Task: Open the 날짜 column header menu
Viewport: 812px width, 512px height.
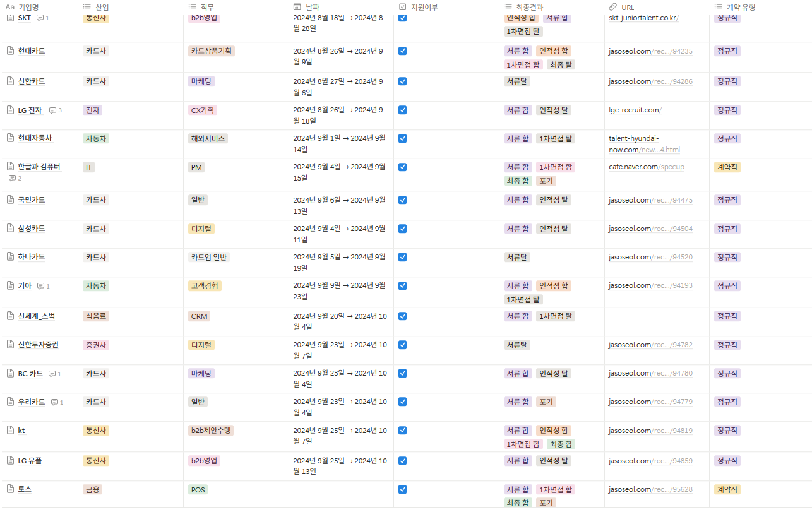Action: pyautogui.click(x=341, y=7)
